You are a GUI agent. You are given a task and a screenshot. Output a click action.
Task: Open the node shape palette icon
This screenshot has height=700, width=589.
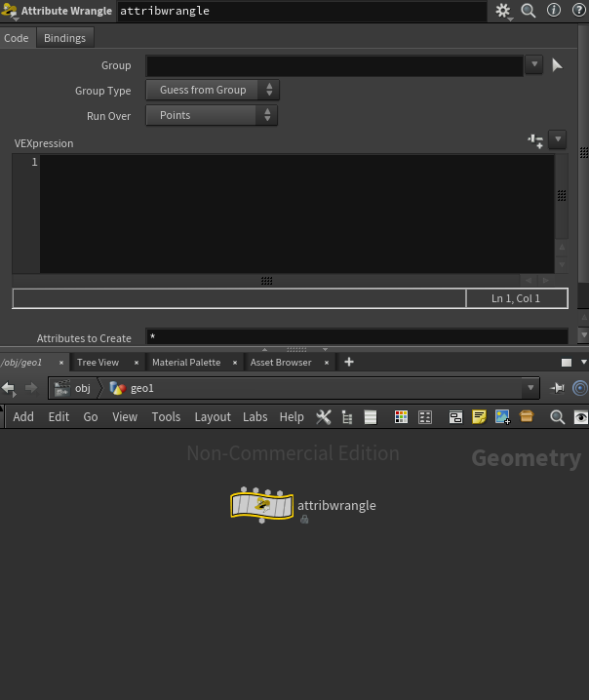(424, 417)
